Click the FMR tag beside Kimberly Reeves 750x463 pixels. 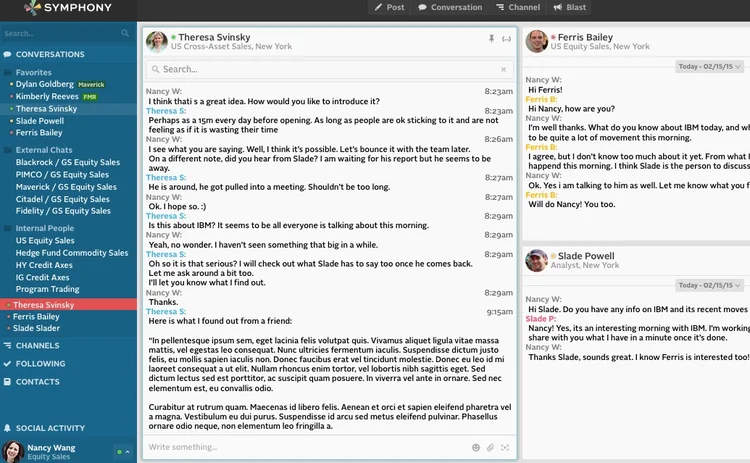[89, 97]
